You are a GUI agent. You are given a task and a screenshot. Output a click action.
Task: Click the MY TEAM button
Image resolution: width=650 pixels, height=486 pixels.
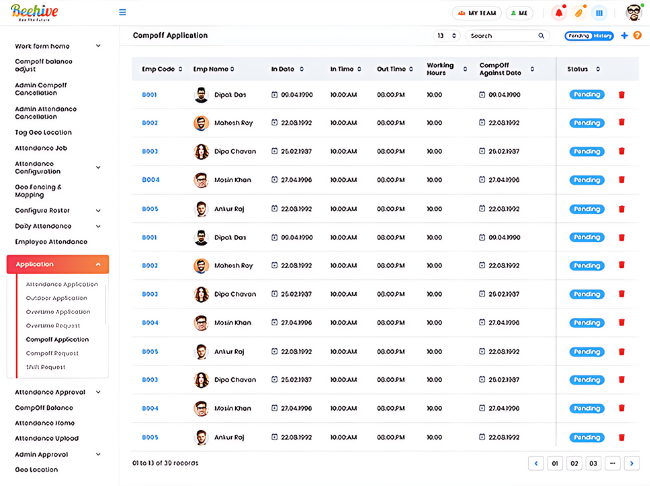[476, 13]
